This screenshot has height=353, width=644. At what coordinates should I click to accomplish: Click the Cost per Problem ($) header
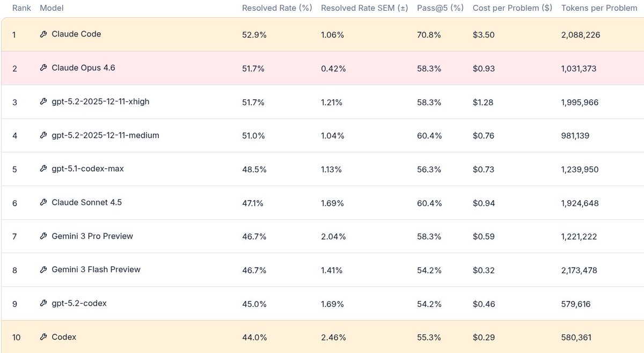(513, 8)
